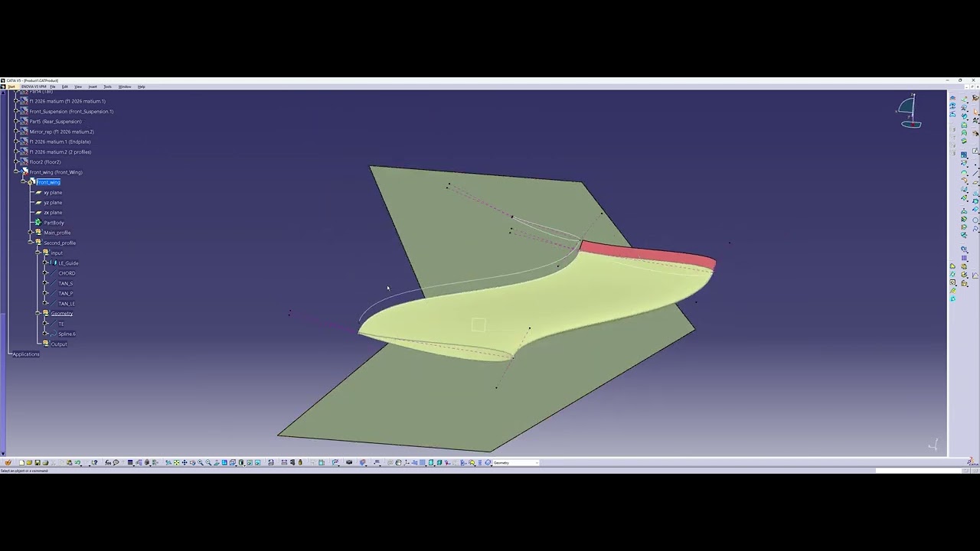The width and height of the screenshot is (980, 551).
Task: Select TAN_S in the tree
Action: [66, 283]
